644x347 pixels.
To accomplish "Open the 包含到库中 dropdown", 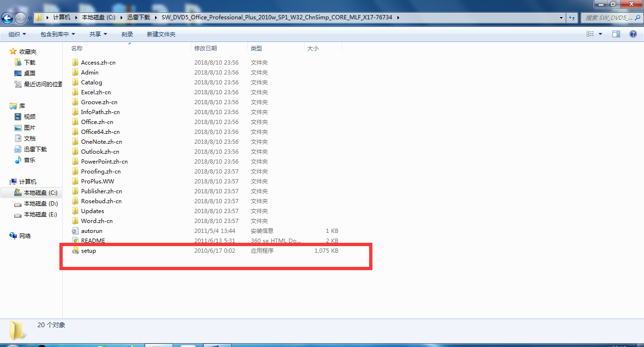I will 58,34.
